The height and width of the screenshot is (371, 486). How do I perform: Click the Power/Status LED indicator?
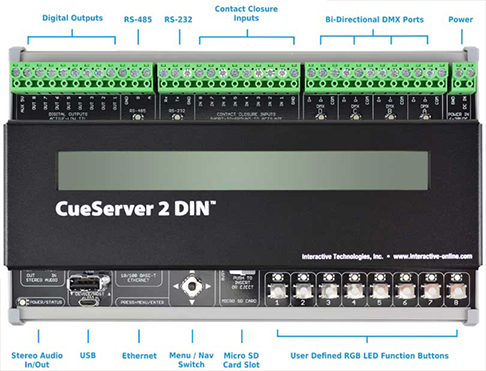coord(22,302)
